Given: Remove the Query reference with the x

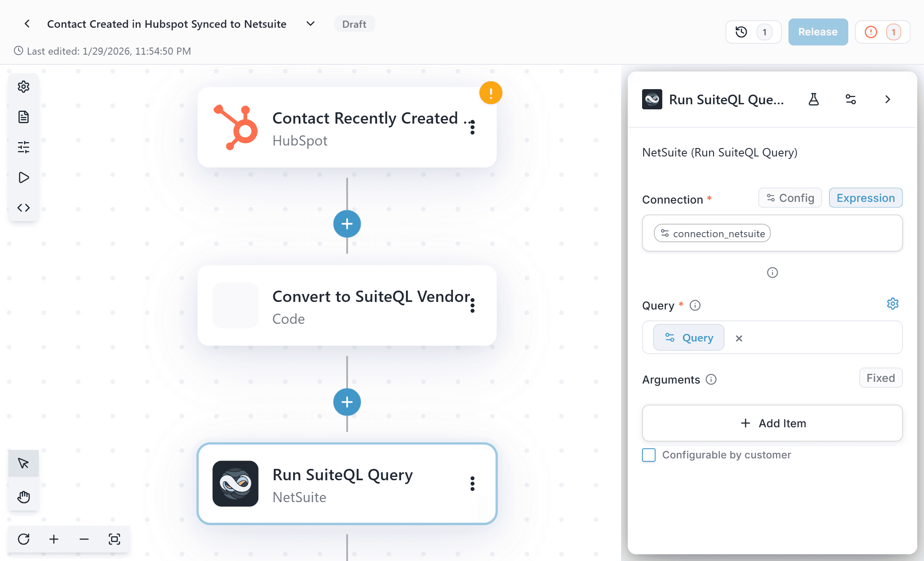Looking at the screenshot, I should (739, 339).
